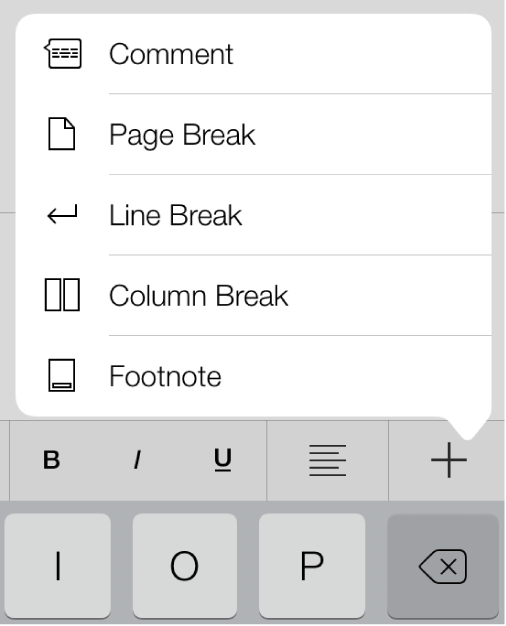Image resolution: width=506 pixels, height=626 pixels.
Task: Add a Footnote from the list
Action: [x=253, y=376]
